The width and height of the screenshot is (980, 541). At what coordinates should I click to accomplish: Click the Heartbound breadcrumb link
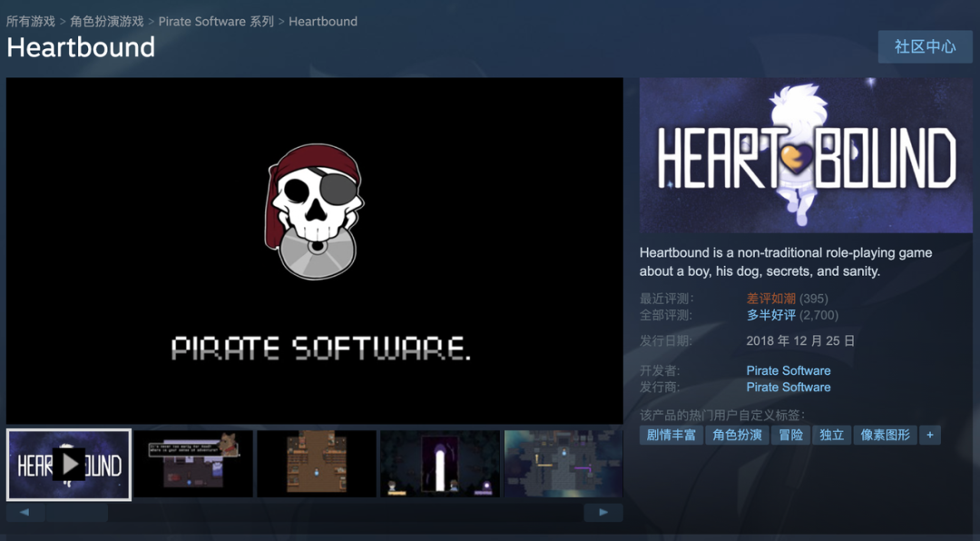pos(323,21)
